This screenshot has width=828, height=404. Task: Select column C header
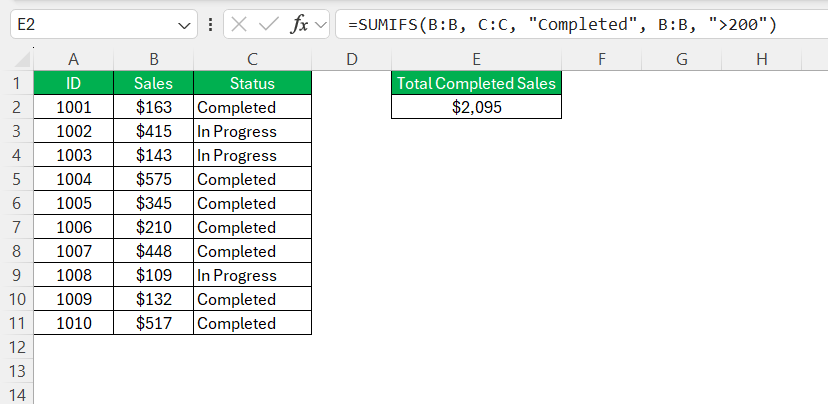252,60
